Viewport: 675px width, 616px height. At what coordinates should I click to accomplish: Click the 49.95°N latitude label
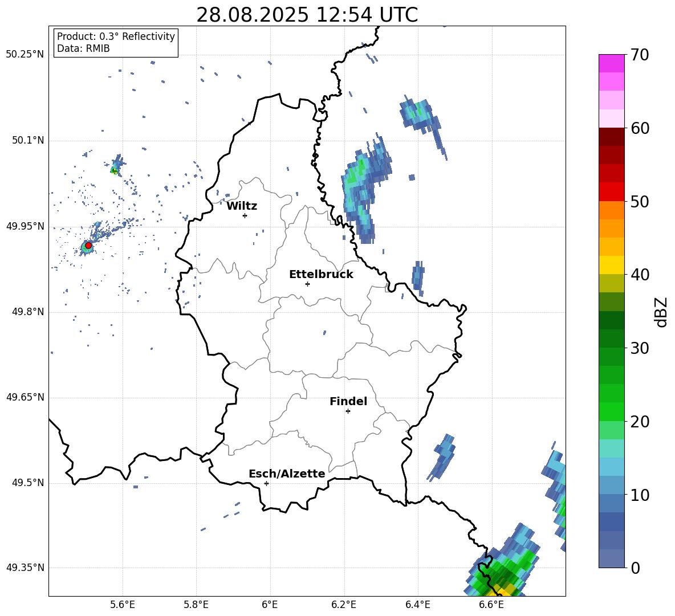pyautogui.click(x=25, y=226)
